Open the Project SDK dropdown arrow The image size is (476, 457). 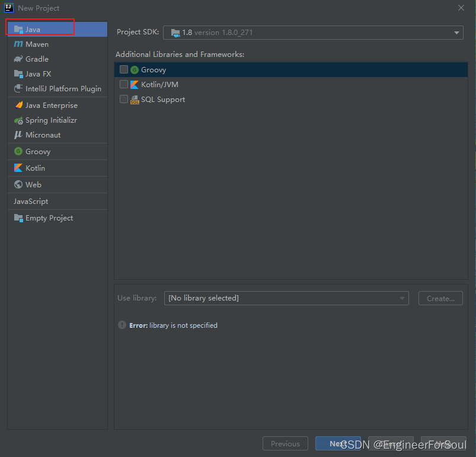pos(456,33)
